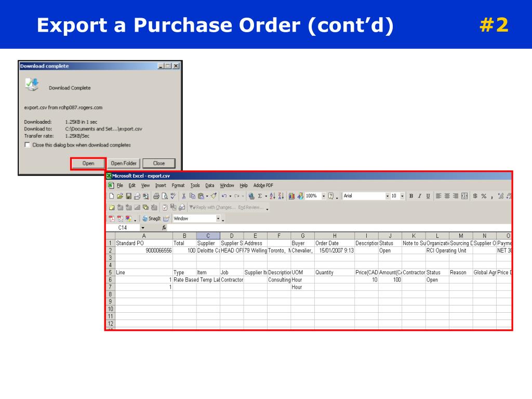Click the Align Left icon
This screenshot has height=399, width=532.
[x=438, y=196]
